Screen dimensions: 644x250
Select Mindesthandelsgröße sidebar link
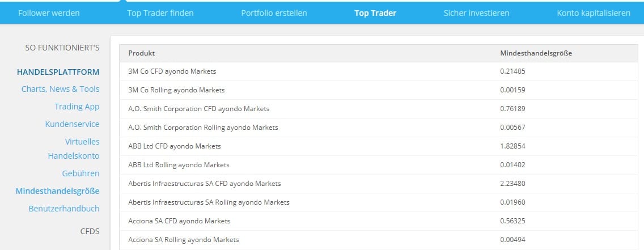click(x=58, y=191)
